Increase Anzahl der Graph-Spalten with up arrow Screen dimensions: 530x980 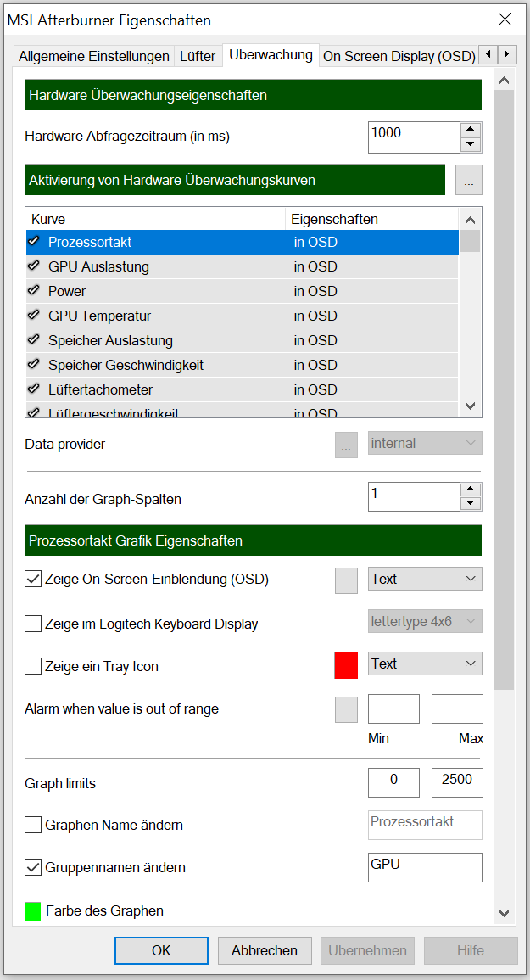coord(471,490)
